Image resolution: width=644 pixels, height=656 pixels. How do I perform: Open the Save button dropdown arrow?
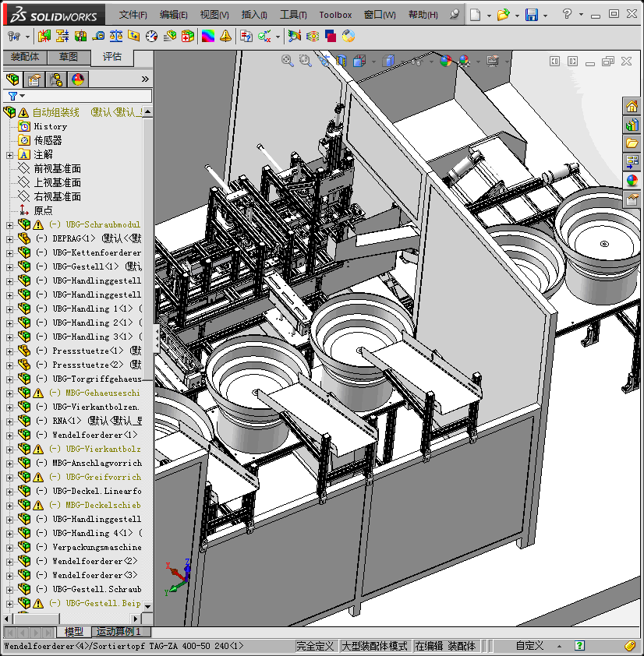click(x=544, y=15)
